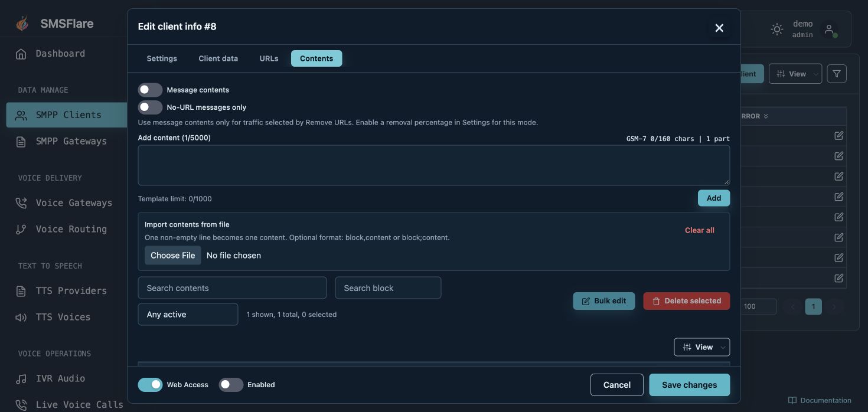Close the Edit client info dialog
The width and height of the screenshot is (868, 412).
(719, 28)
